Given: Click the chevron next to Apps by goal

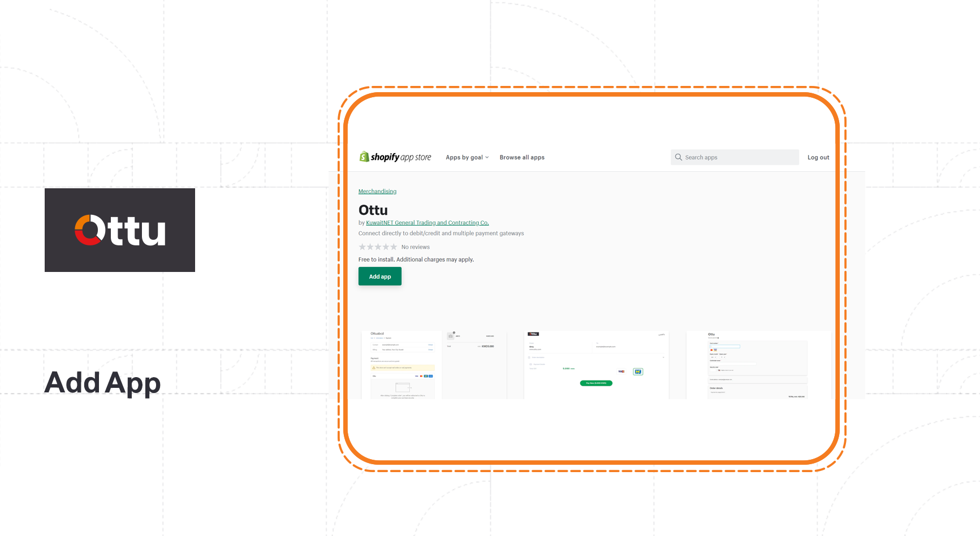Looking at the screenshot, I should pos(487,158).
